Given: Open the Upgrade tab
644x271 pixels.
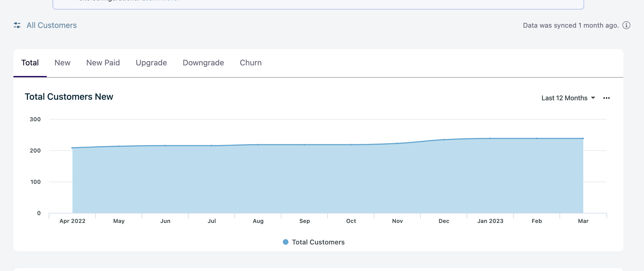Looking at the screenshot, I should [x=151, y=63].
